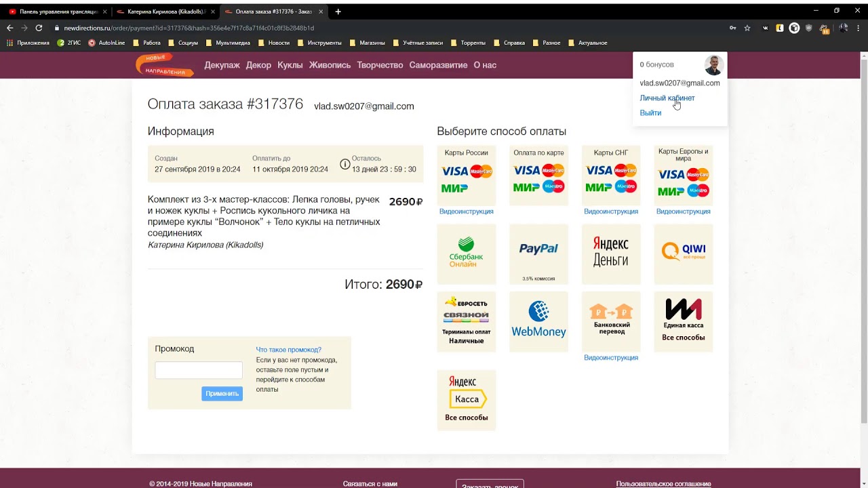
Task: Pay with Карты России cards
Action: [467, 175]
